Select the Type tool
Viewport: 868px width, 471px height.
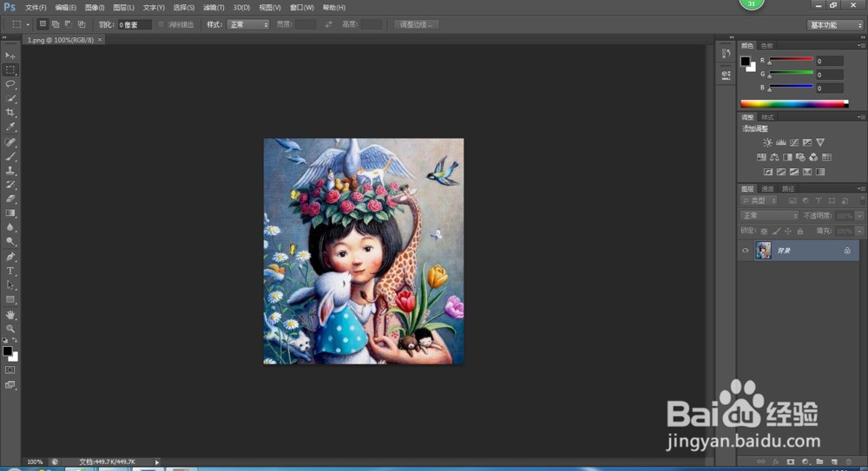10,271
